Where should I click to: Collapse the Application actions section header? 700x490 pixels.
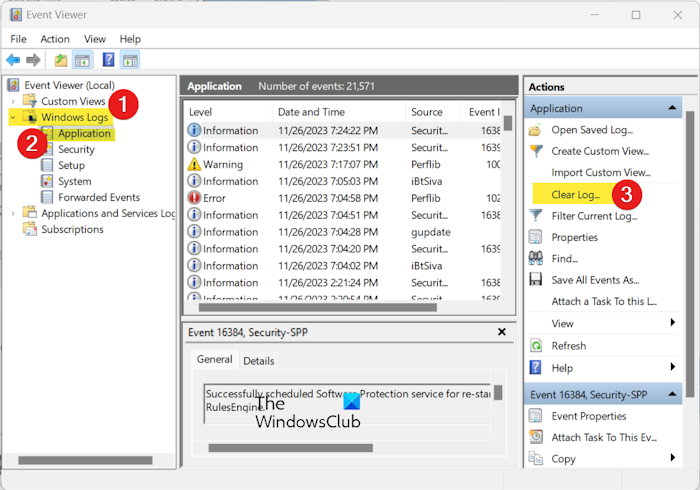(x=674, y=108)
